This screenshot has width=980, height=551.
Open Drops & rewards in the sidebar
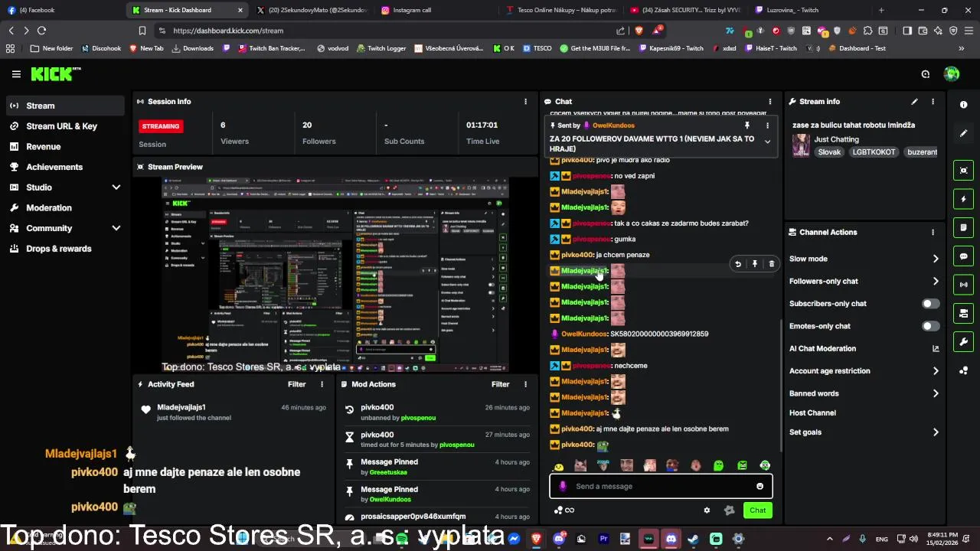tap(64, 249)
